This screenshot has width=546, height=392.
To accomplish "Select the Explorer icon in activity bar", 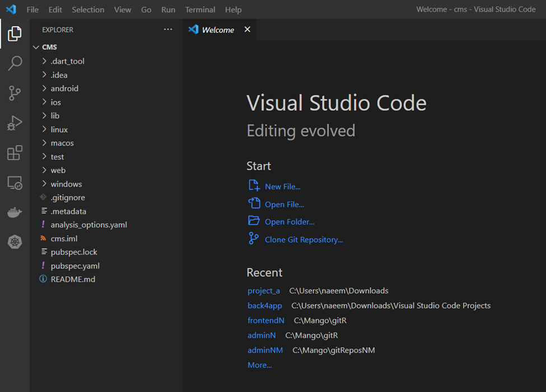I will 15,34.
